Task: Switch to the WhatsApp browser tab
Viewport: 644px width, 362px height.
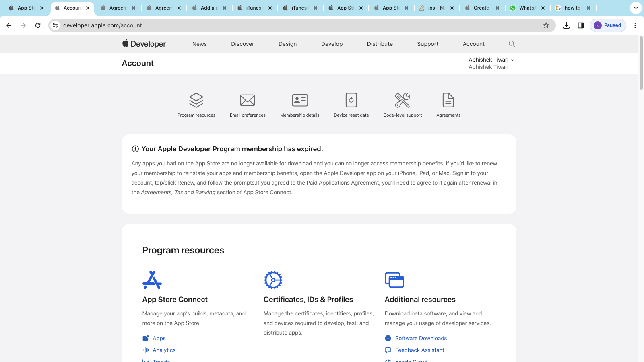Action: click(x=526, y=8)
